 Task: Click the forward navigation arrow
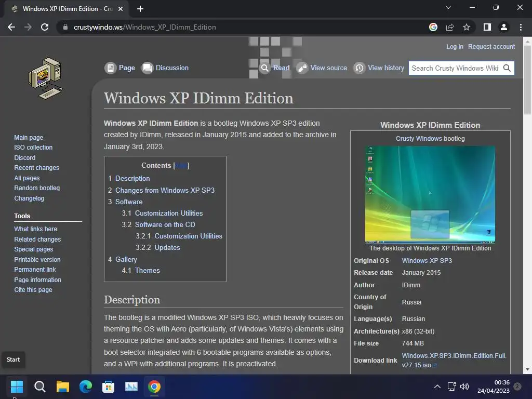click(x=28, y=27)
